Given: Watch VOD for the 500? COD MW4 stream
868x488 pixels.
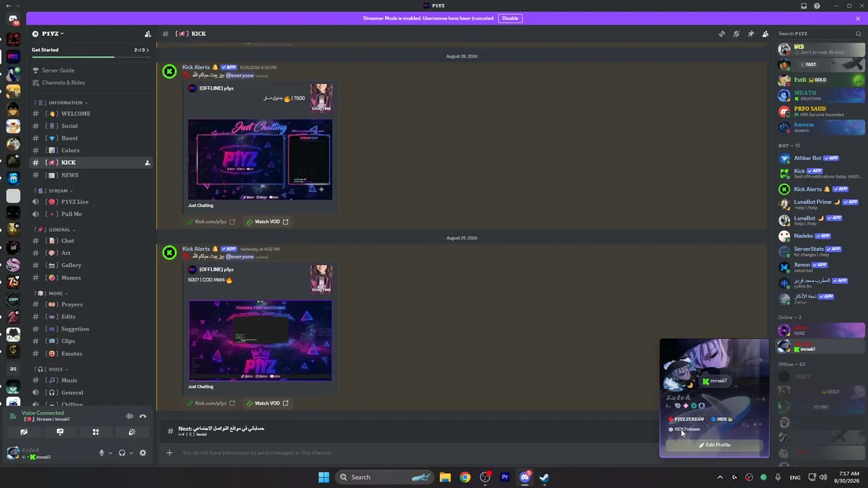Looking at the screenshot, I should click(x=267, y=403).
